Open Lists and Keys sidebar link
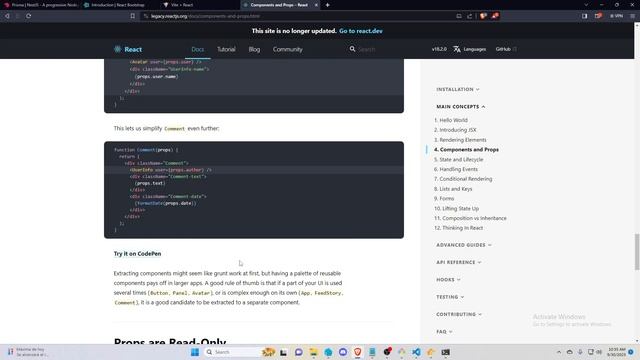This screenshot has height=360, width=640. tap(453, 189)
